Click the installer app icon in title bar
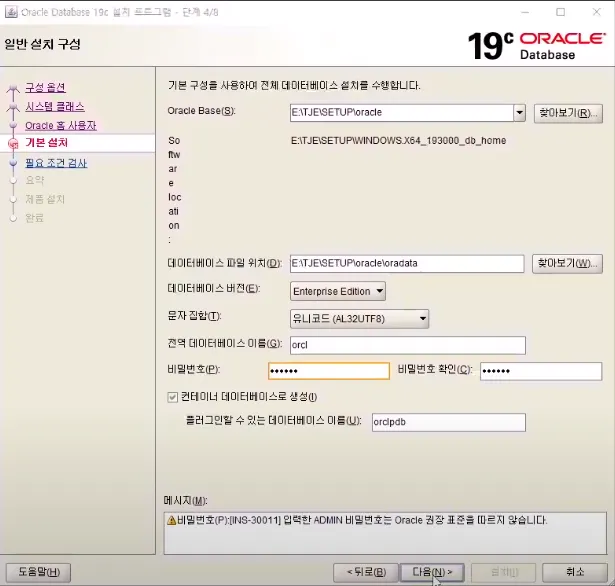 click(11, 12)
